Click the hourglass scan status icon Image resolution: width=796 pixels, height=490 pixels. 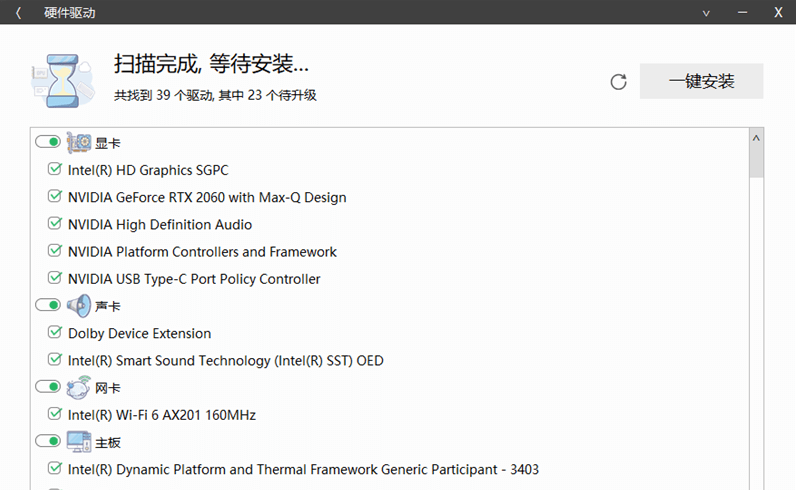pyautogui.click(x=60, y=80)
